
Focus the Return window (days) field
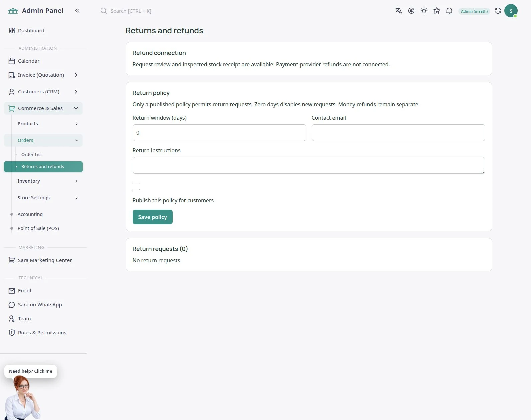click(x=219, y=133)
